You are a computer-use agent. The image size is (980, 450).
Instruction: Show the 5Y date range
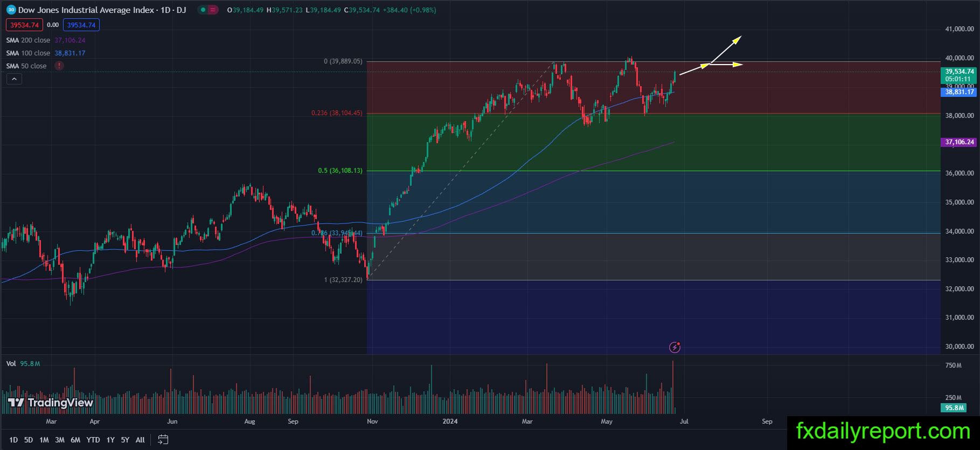point(125,440)
